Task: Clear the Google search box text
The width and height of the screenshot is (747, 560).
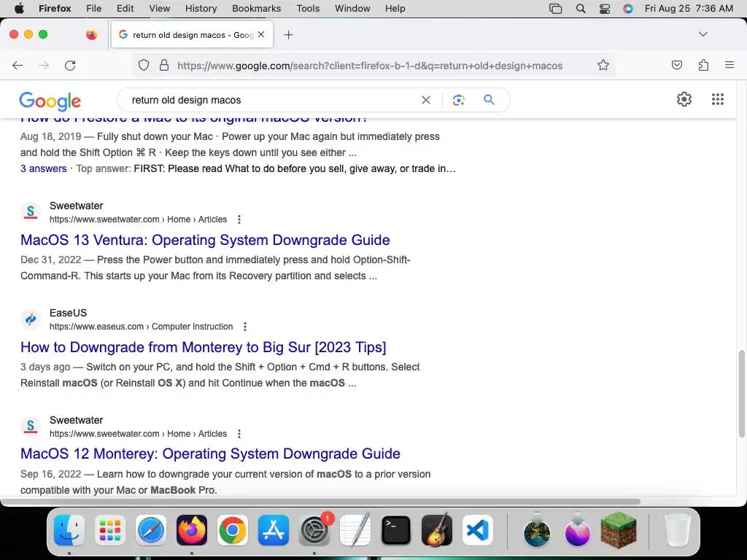Action: coord(426,100)
